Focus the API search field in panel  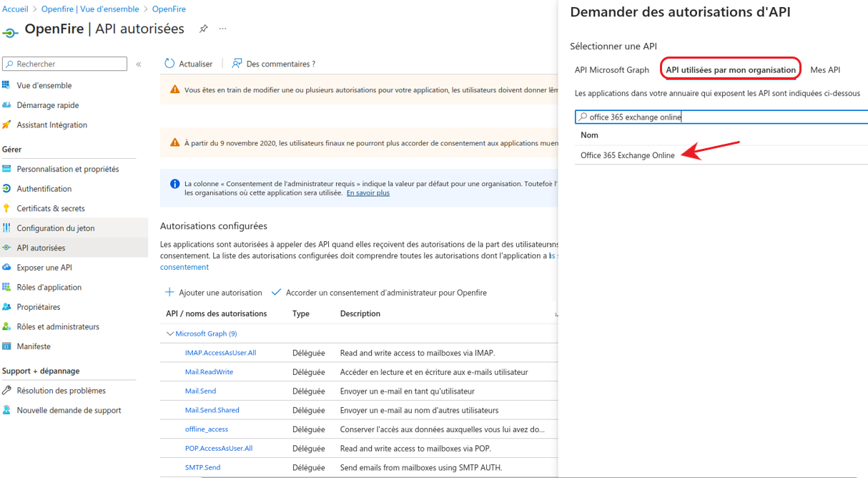point(721,117)
